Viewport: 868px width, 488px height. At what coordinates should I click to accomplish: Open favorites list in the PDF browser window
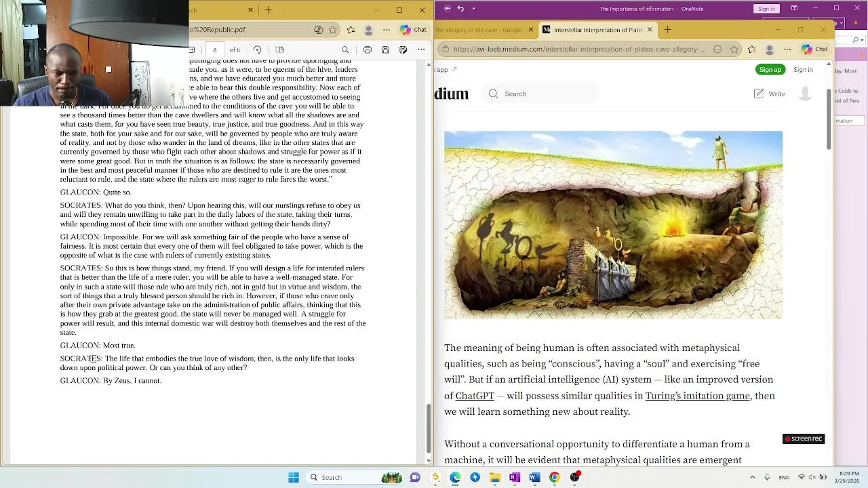point(351,30)
